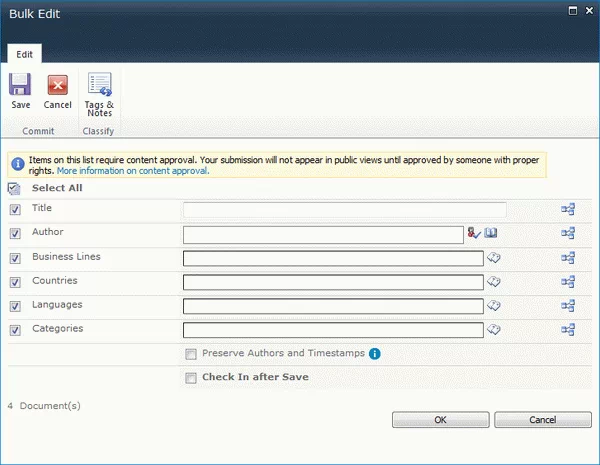Uncheck the Business Lines checkbox
Viewport: 600px width, 465px height.
(x=15, y=258)
